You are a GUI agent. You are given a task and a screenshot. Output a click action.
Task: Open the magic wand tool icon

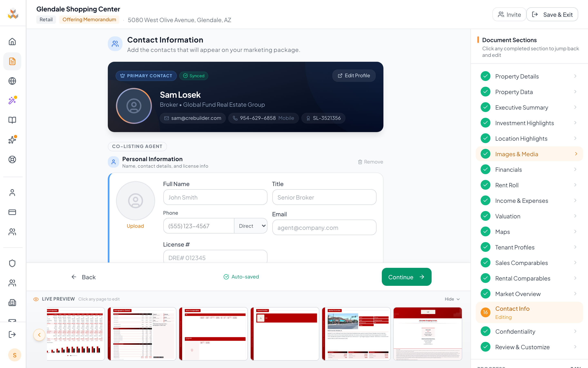(x=12, y=101)
